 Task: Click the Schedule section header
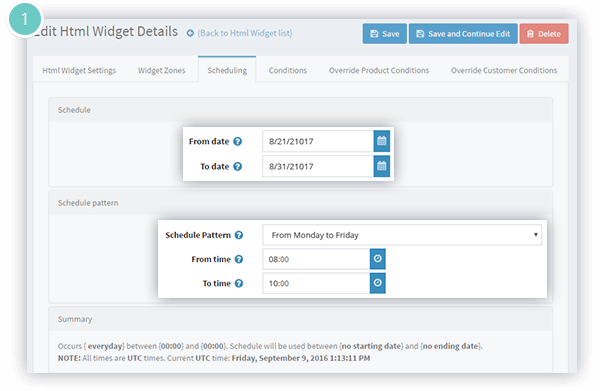tap(300, 110)
